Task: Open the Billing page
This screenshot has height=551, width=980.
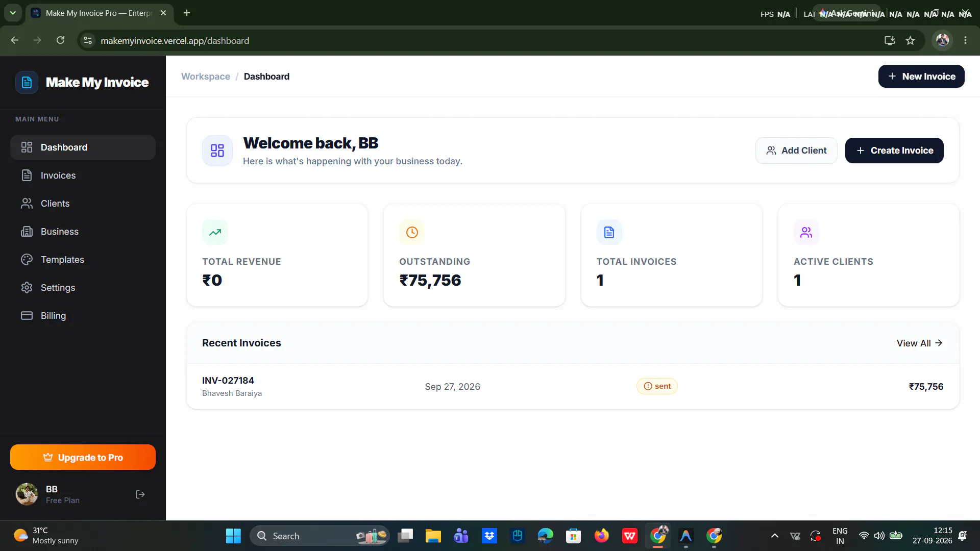Action: point(83,316)
